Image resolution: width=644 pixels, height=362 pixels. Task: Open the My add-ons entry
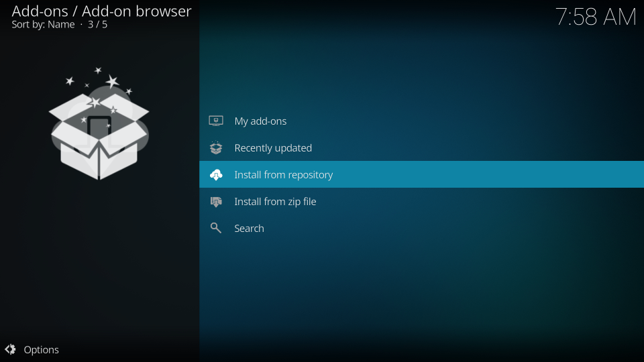click(x=260, y=121)
